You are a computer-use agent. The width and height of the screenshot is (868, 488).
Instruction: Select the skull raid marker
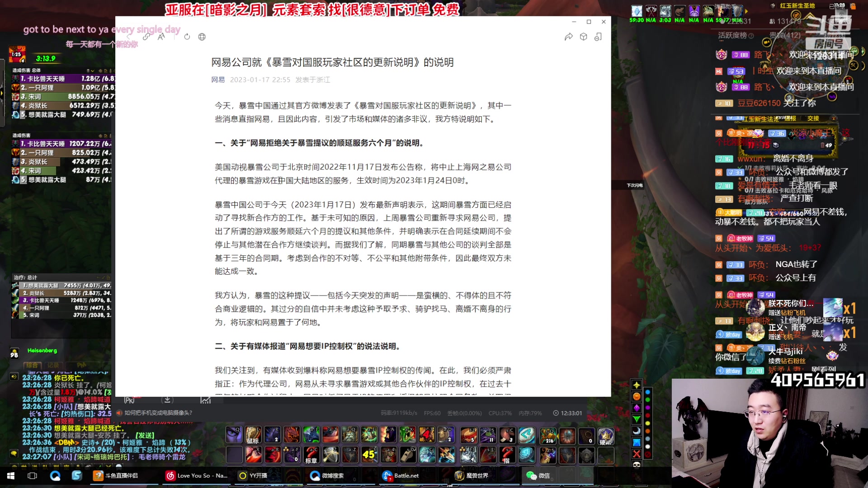coord(637,465)
